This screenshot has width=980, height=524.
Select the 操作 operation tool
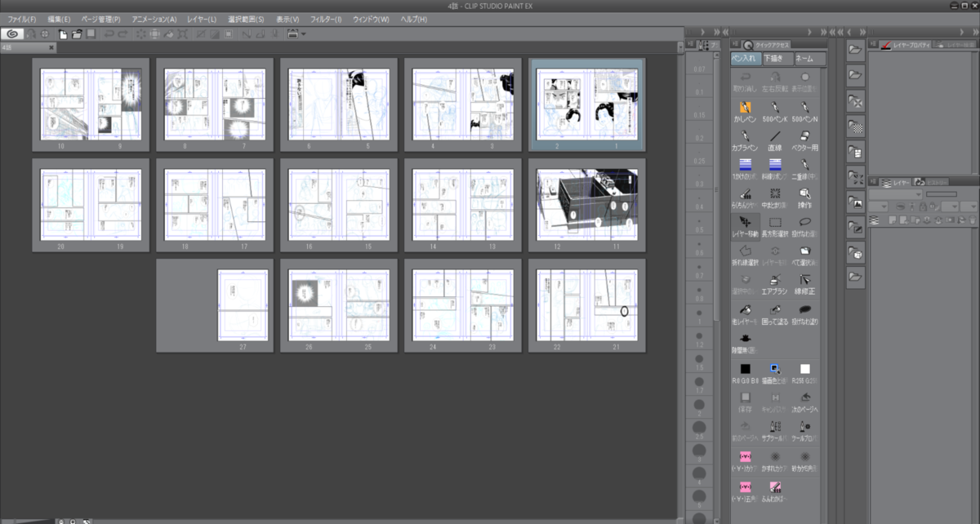click(805, 198)
